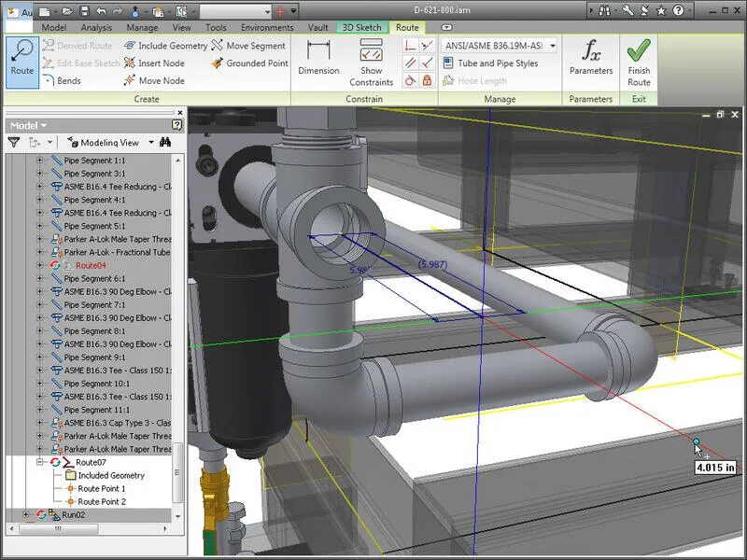Viewport: 747px width, 560px height.
Task: Switch to the View ribbon tab
Action: click(x=181, y=28)
